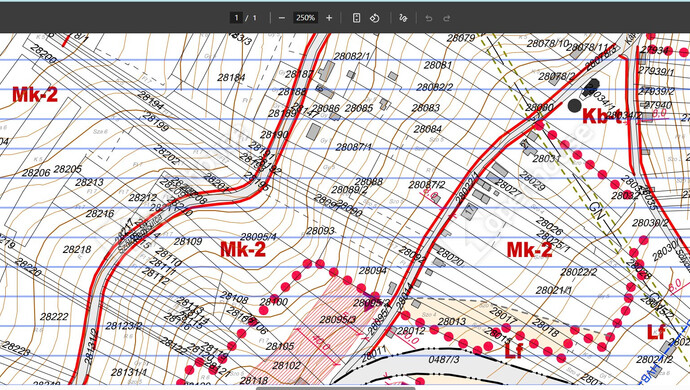The width and height of the screenshot is (690, 390).
Task: Activate the draw annotation tool
Action: pyautogui.click(x=403, y=18)
